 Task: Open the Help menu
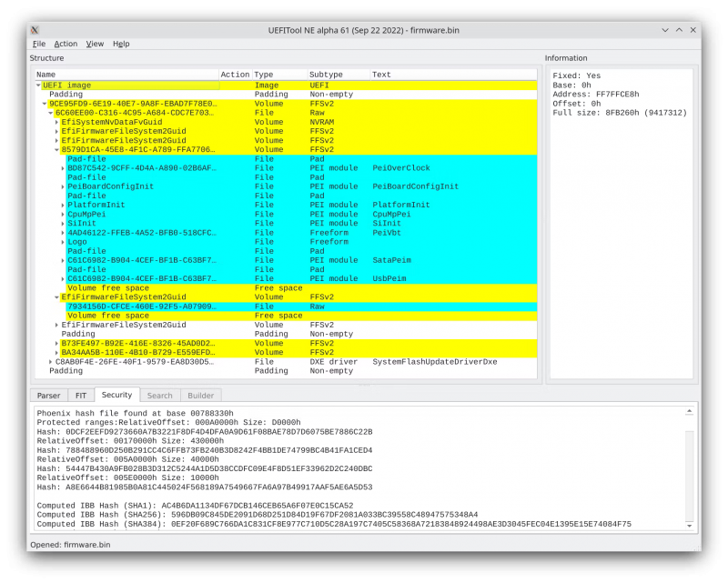click(x=121, y=44)
